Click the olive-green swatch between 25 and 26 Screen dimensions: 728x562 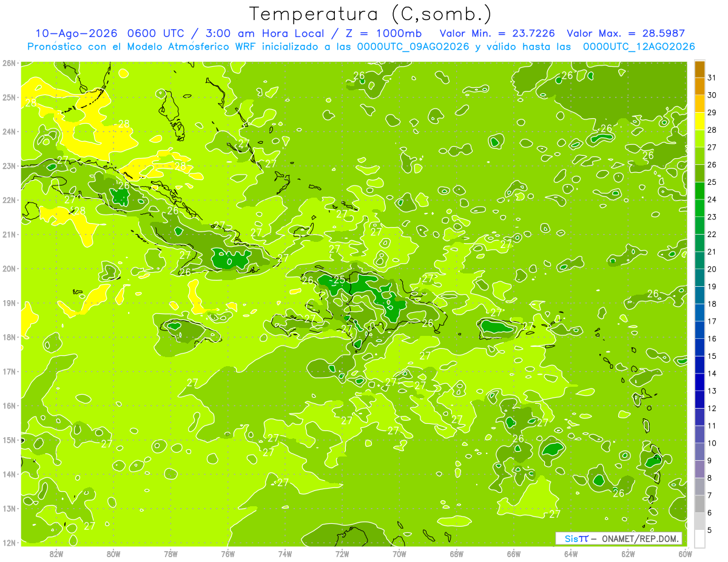(x=699, y=173)
